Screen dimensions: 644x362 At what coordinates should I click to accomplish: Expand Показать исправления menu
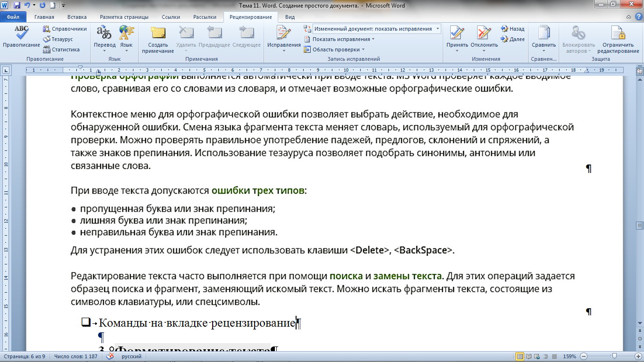pos(339,39)
